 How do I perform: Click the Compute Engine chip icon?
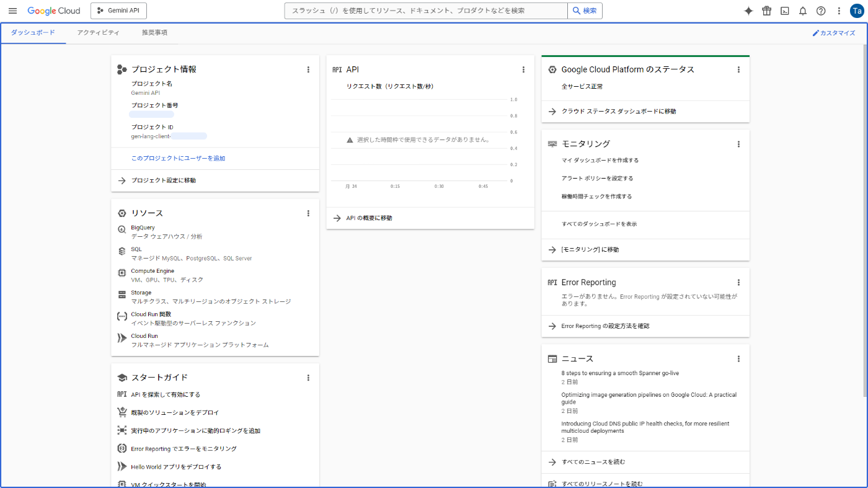pos(122,273)
